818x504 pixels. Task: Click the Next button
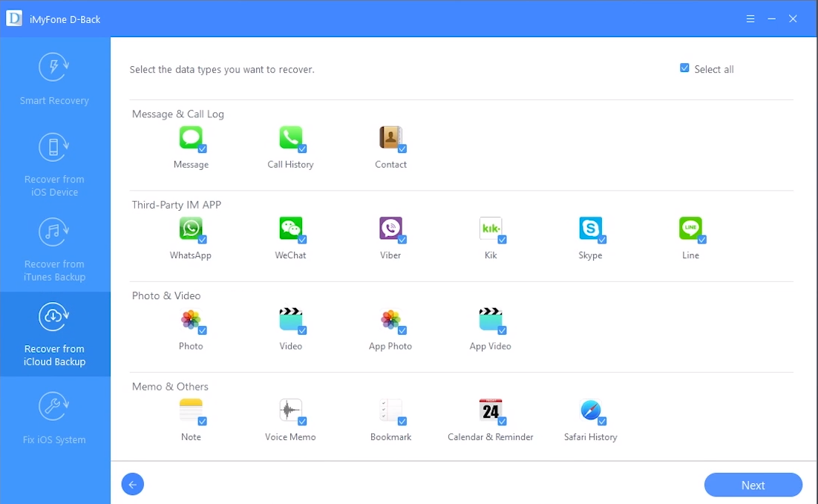click(753, 485)
